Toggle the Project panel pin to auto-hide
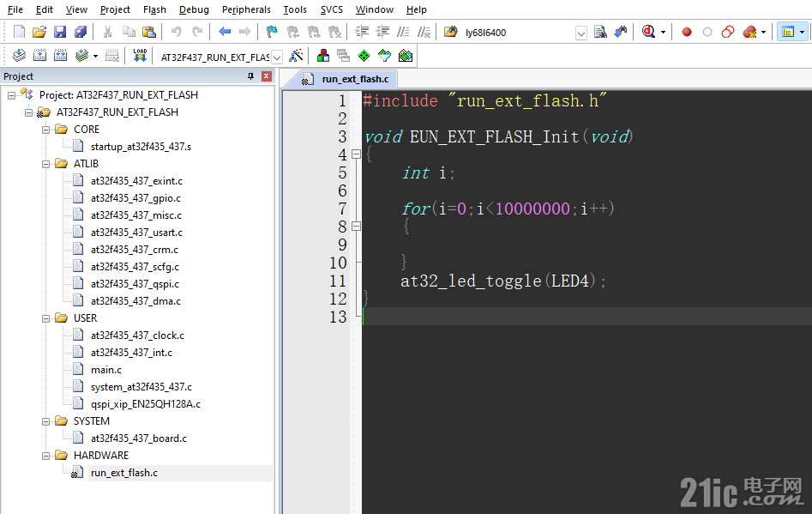The height and width of the screenshot is (514, 812). point(250,76)
